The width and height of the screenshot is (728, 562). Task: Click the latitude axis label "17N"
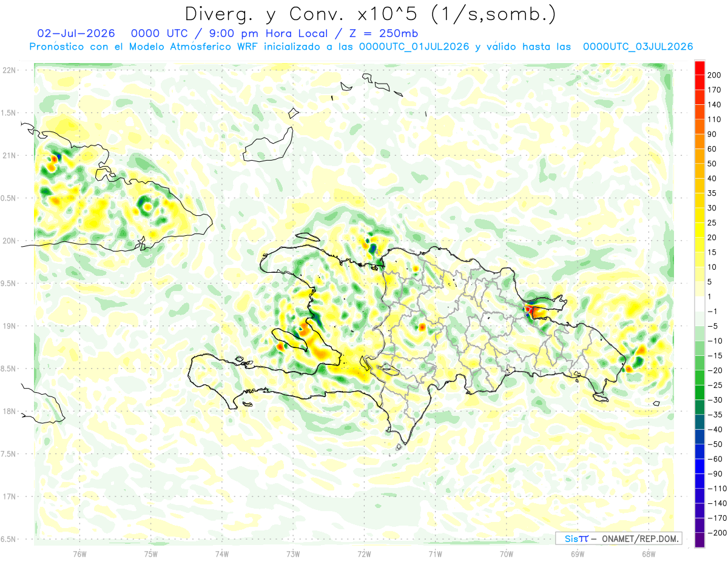[x=10, y=497]
